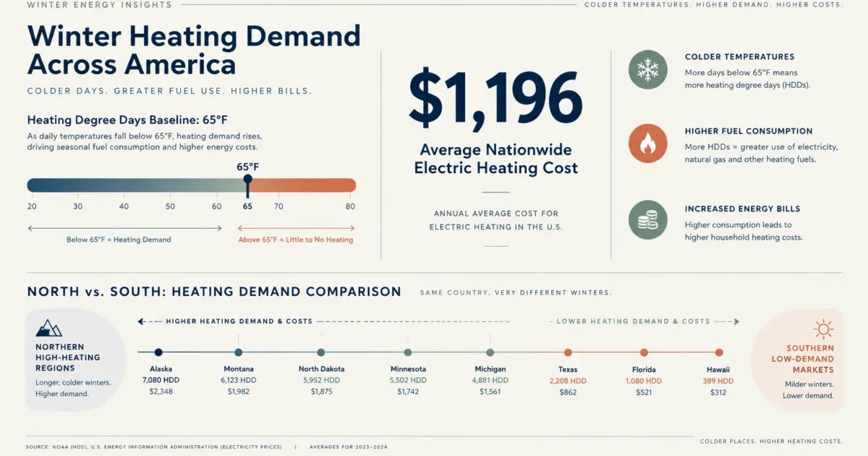Click the Lower Heating Demand & Costs arrow label
This screenshot has height=456, width=868.
[x=634, y=321]
